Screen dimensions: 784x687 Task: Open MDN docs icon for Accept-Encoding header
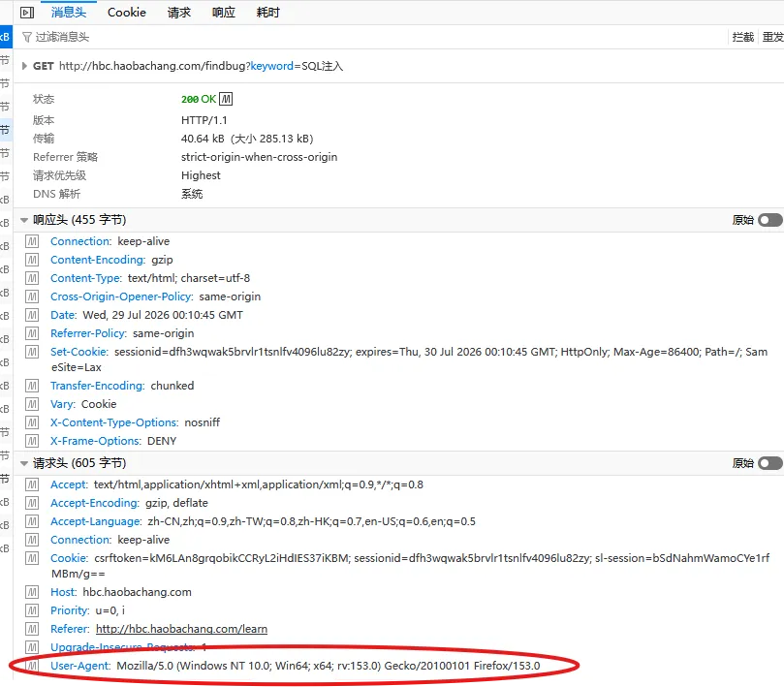[x=32, y=503]
